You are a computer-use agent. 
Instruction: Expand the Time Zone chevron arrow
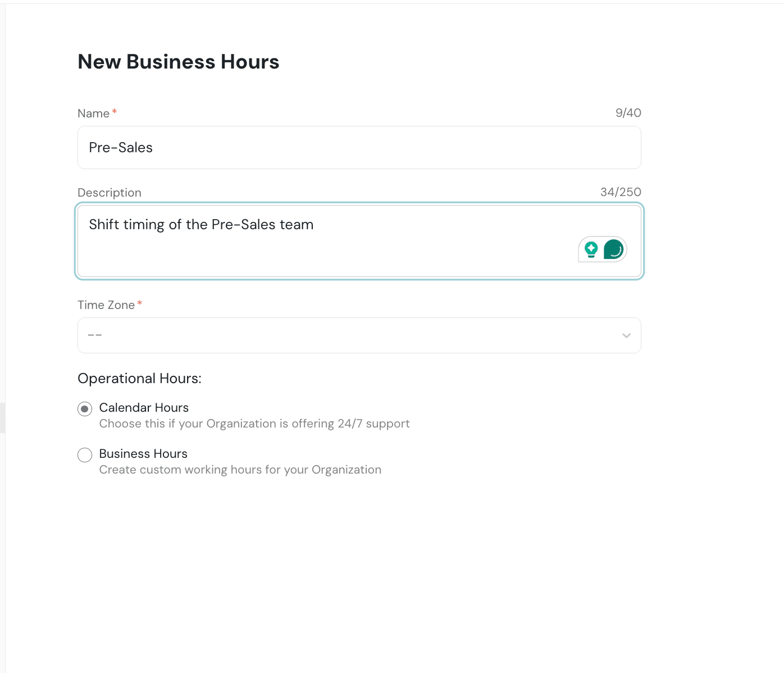click(x=626, y=335)
